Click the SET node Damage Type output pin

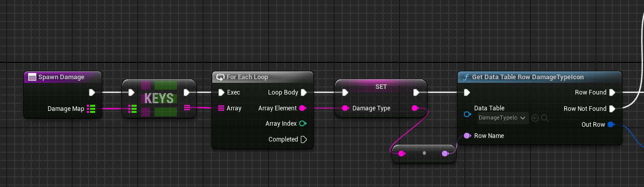[415, 108]
